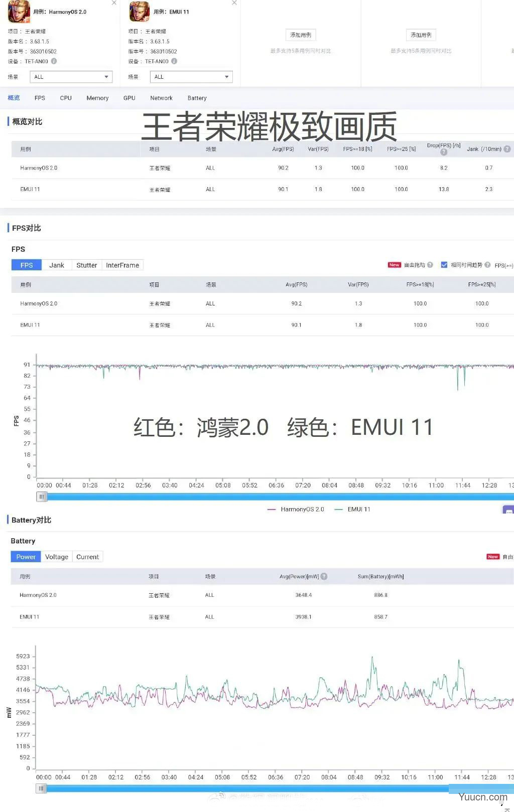Open device info icon for HarmonyOS 2.0 case
Screen dimensions: 514x812
[x=54, y=61]
